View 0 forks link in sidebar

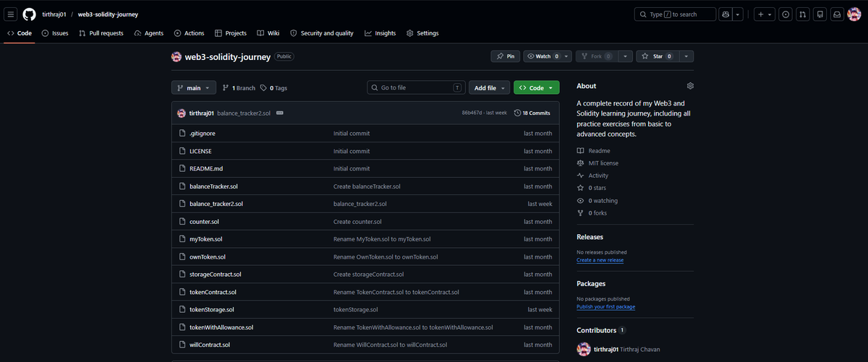[592, 213]
